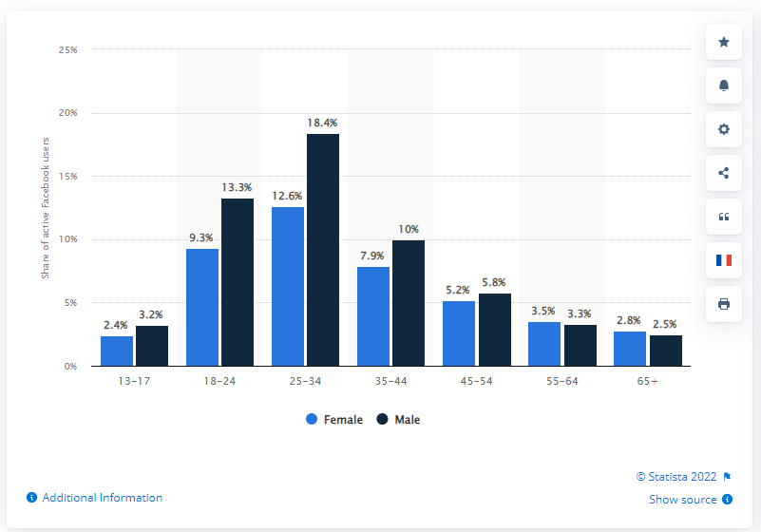The height and width of the screenshot is (532, 761).
Task: Open the Additional Information link
Action: tap(103, 498)
